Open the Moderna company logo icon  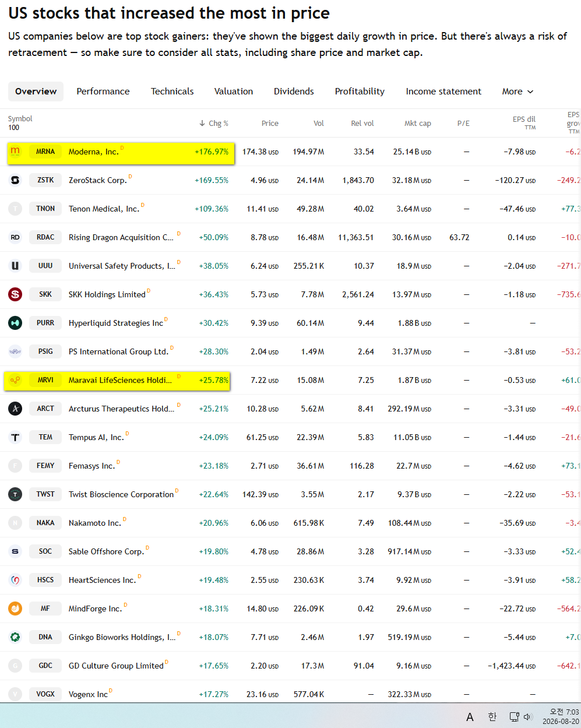15,152
